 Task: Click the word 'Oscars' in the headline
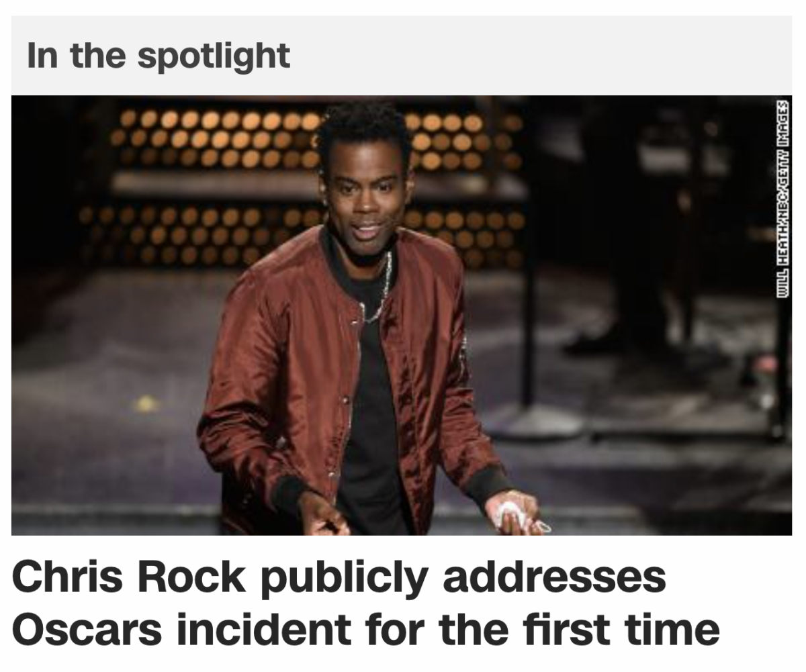(87, 629)
